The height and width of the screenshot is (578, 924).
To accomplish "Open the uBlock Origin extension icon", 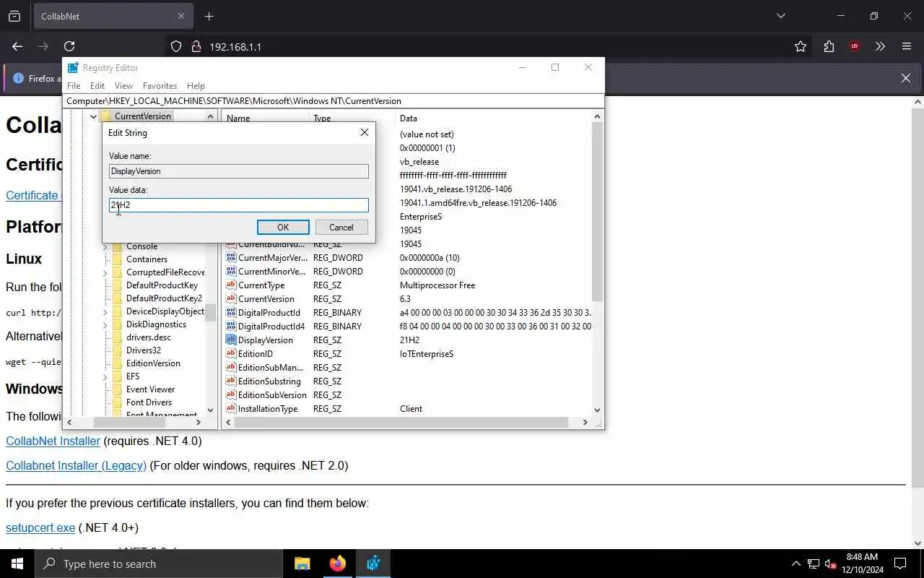I will click(x=855, y=46).
